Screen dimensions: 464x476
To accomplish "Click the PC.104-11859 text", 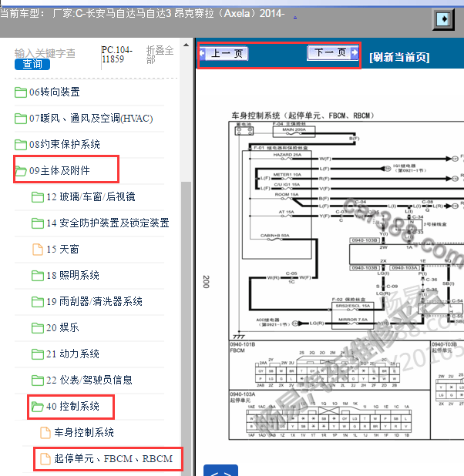I will 117,55.
